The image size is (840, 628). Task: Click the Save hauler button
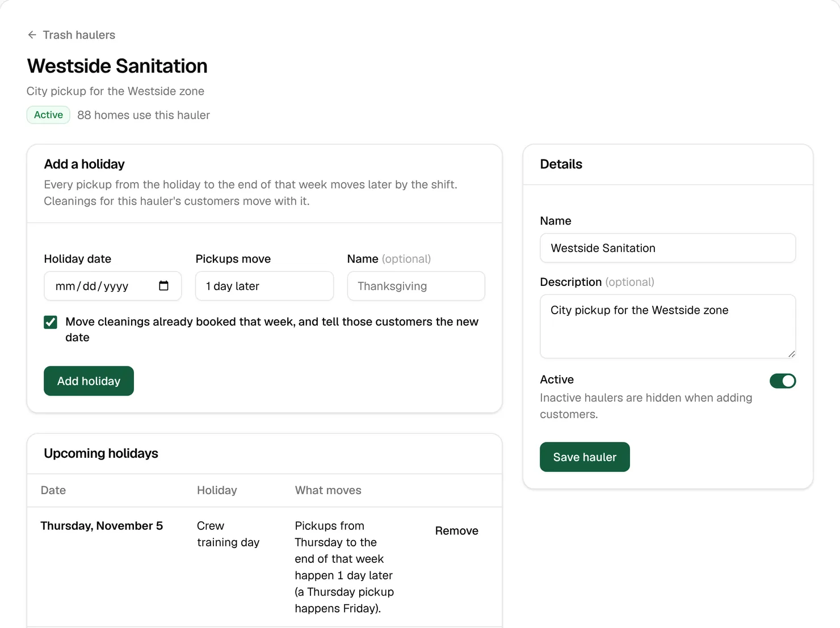pos(585,457)
